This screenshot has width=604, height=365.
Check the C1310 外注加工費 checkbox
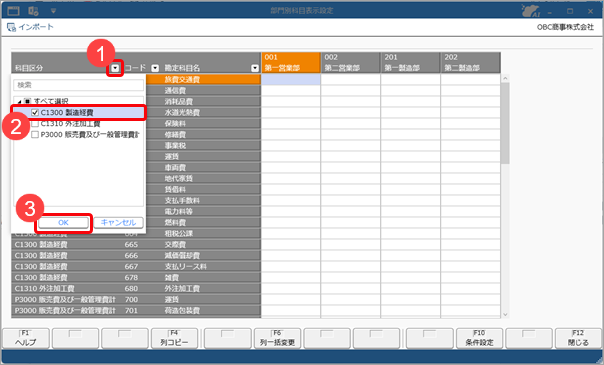tap(35, 124)
